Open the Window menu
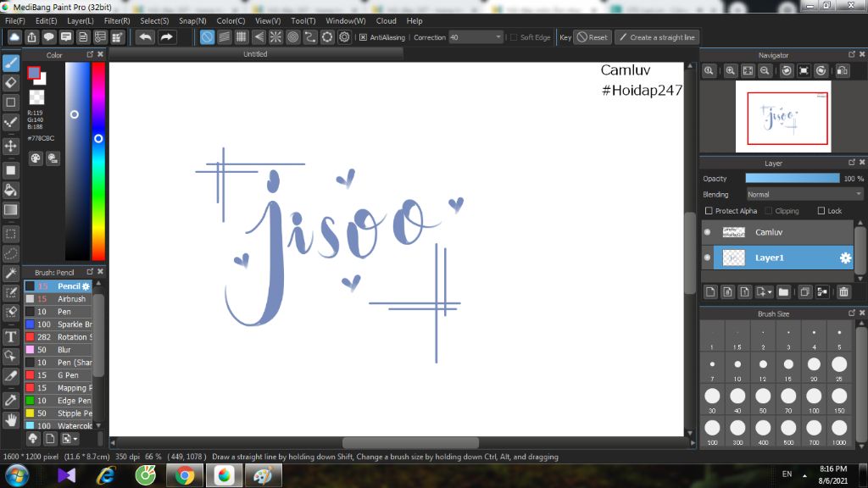 tap(346, 20)
